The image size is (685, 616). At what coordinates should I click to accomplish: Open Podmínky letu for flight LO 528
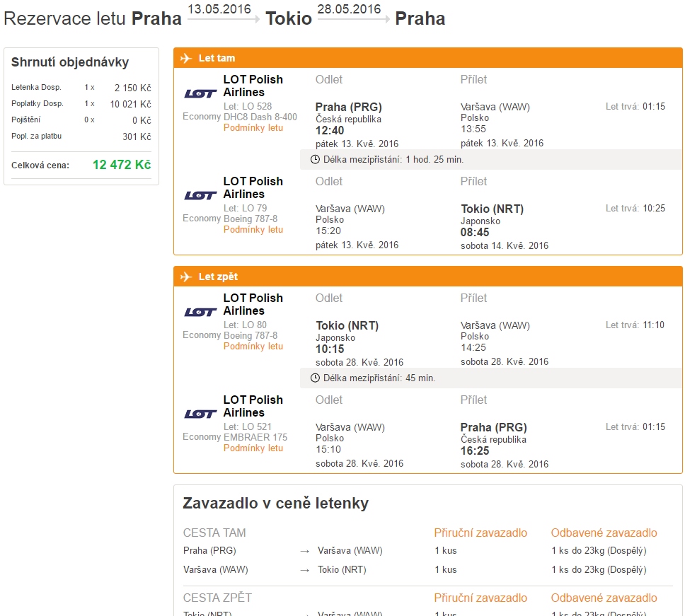[x=253, y=128]
